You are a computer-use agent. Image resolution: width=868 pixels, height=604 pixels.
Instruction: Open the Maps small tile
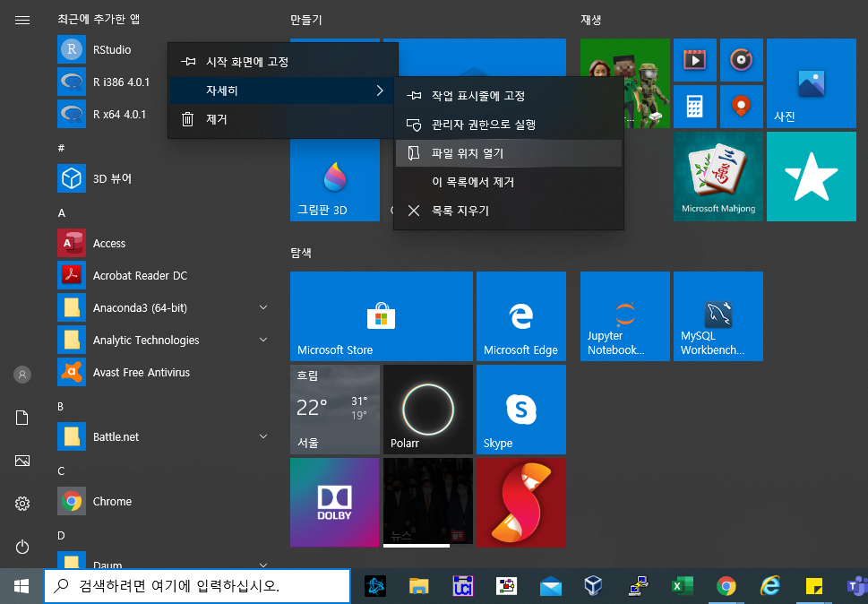pyautogui.click(x=741, y=107)
